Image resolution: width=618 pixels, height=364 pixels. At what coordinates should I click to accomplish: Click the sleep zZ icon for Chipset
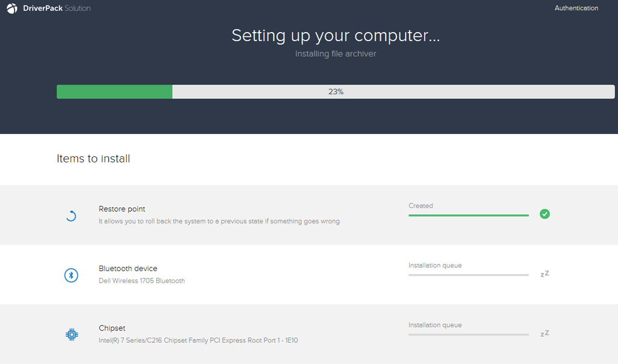(x=545, y=333)
